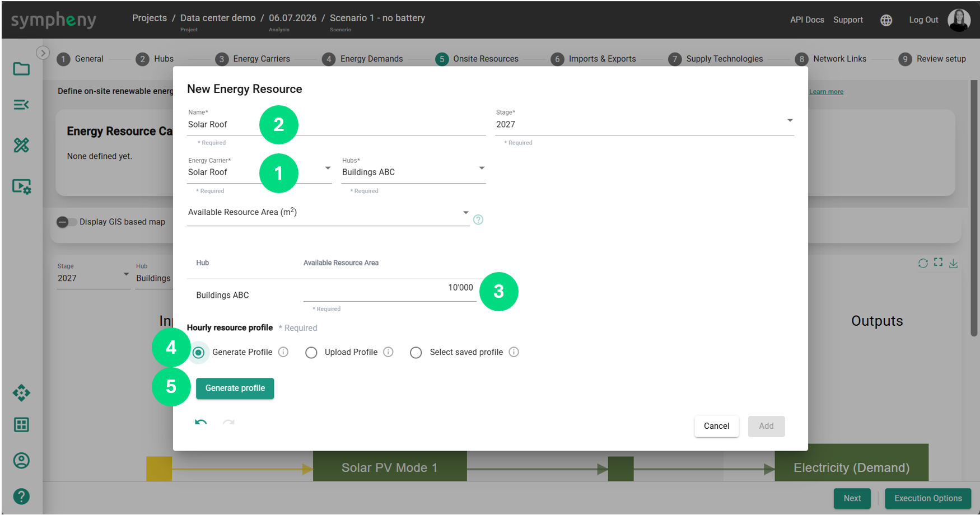Open the user account icon in sidebar
Viewport: 980px width, 515px height.
click(x=21, y=461)
